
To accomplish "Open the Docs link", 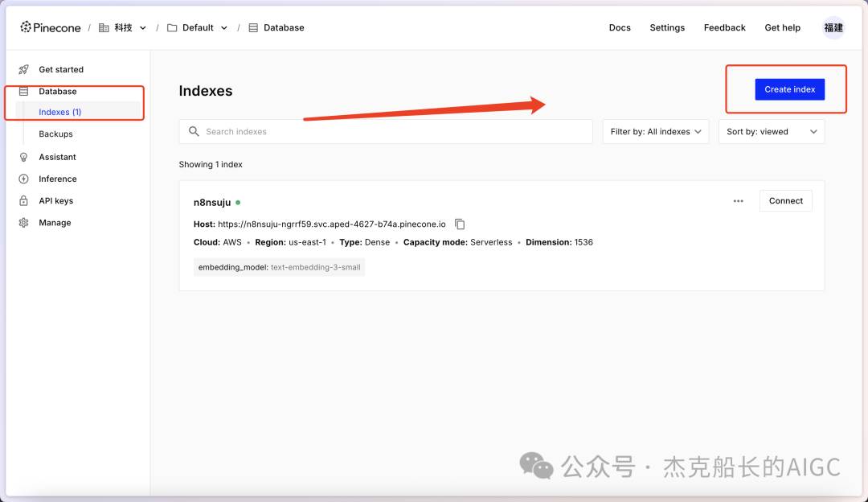I will point(620,27).
